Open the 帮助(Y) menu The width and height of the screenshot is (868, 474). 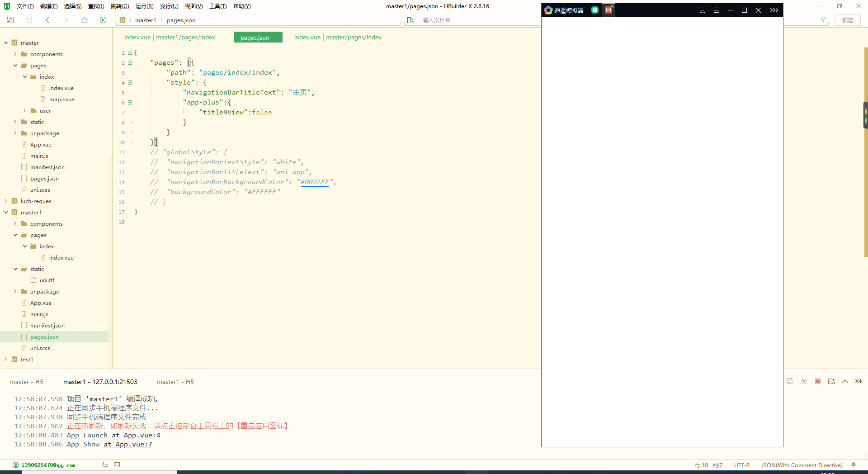coord(242,6)
